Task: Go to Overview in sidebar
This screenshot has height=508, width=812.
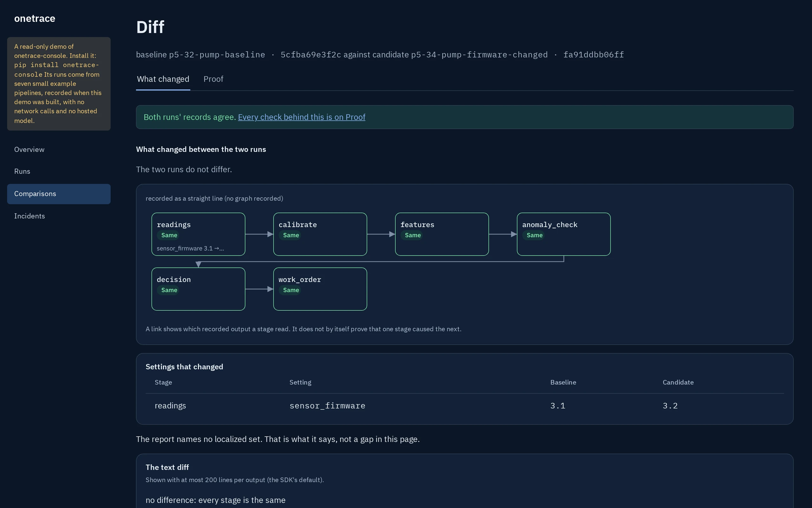Action: click(x=59, y=150)
